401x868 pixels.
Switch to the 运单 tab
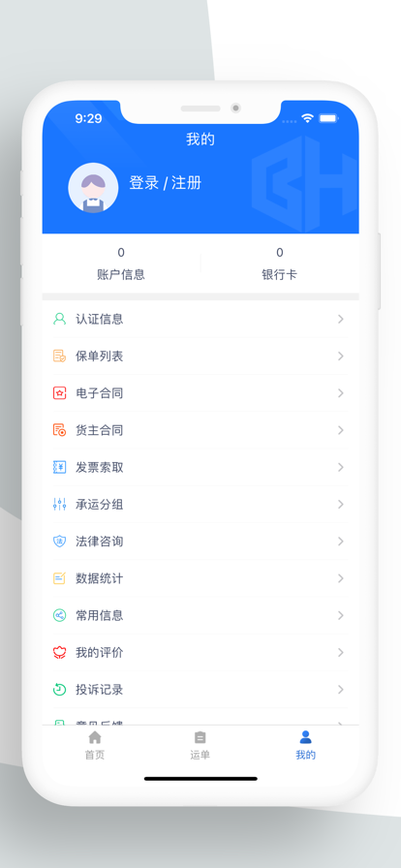click(x=200, y=745)
